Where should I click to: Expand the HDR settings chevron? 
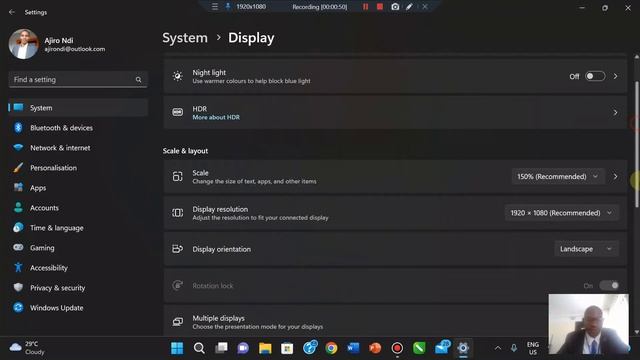pos(615,113)
